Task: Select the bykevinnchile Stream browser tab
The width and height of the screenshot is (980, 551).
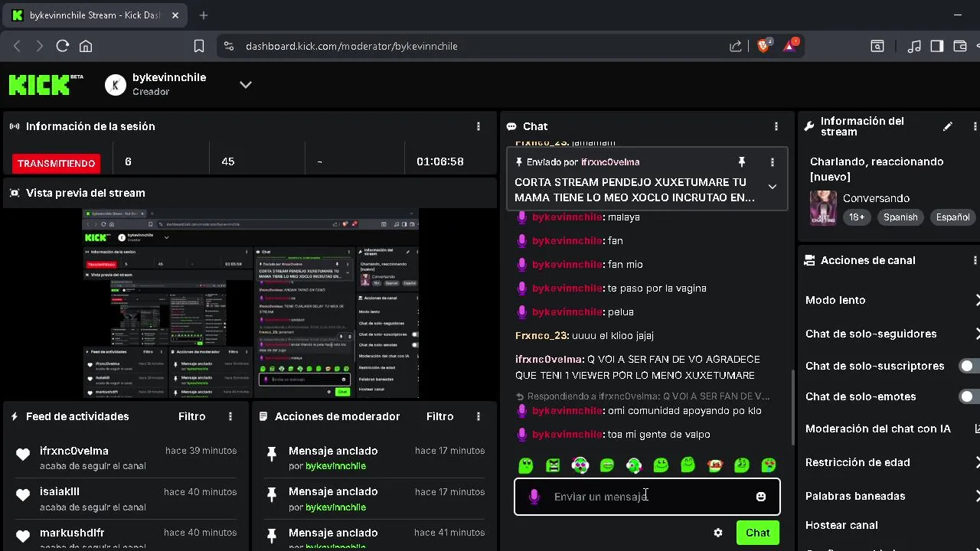Action: [93, 15]
